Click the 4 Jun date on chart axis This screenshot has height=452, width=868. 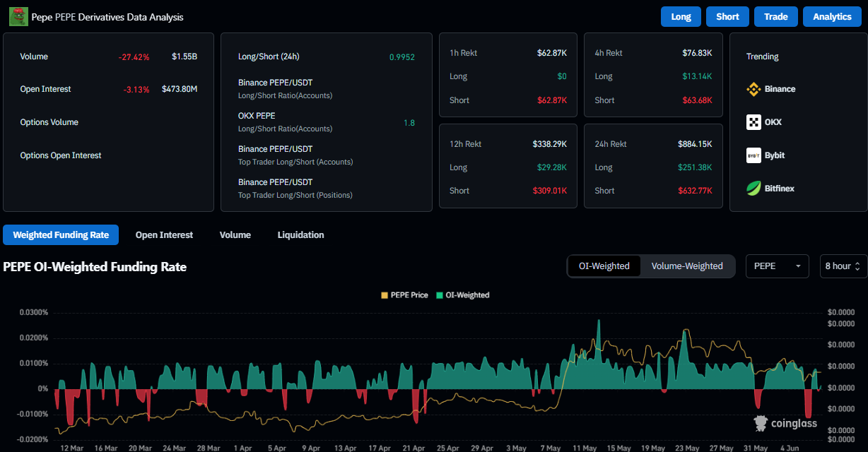pyautogui.click(x=790, y=448)
